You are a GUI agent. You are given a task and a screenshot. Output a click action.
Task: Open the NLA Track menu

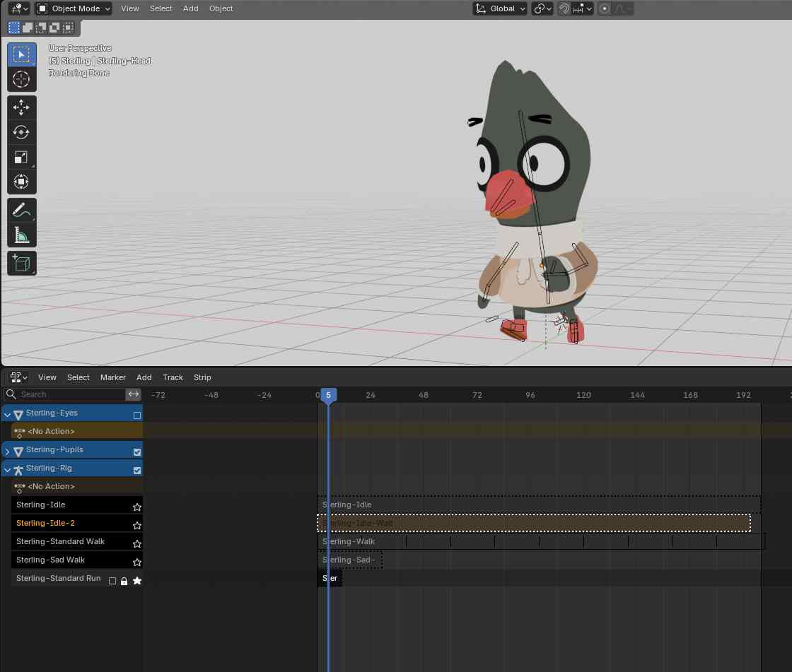173,377
